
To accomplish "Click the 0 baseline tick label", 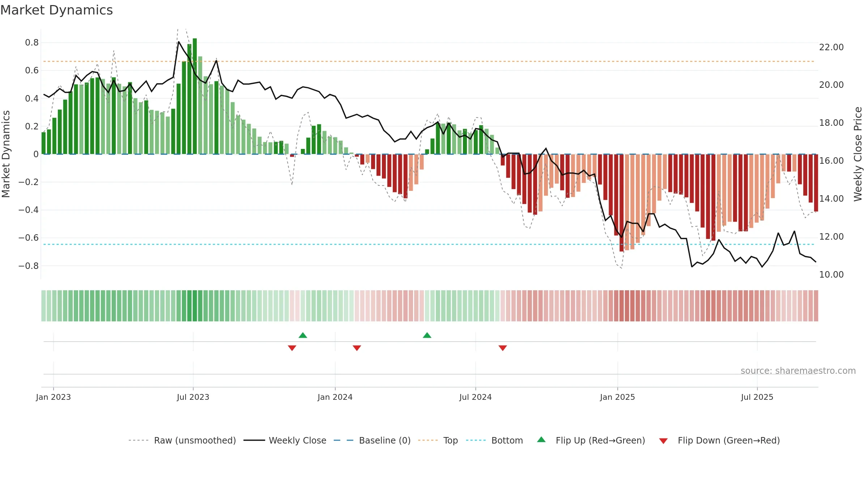I will 36,154.
